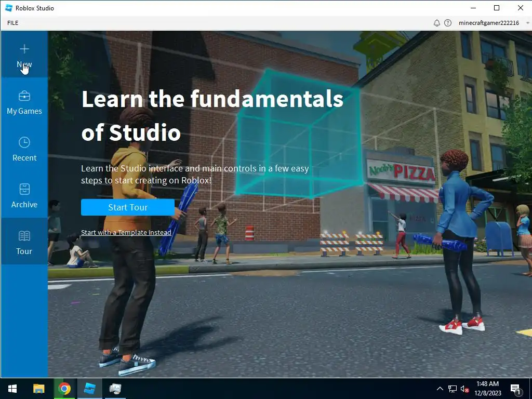The width and height of the screenshot is (532, 399).
Task: Open the New tab in the sidebar
Action: (x=24, y=55)
